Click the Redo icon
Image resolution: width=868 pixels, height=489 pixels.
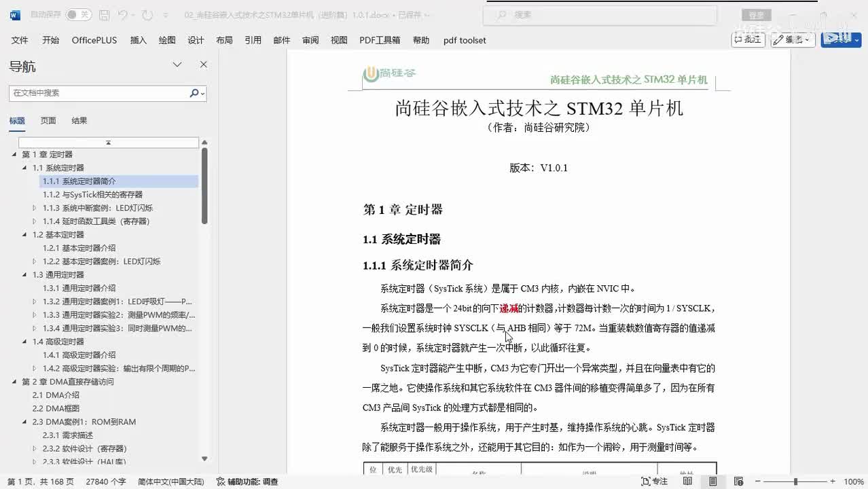[147, 14]
